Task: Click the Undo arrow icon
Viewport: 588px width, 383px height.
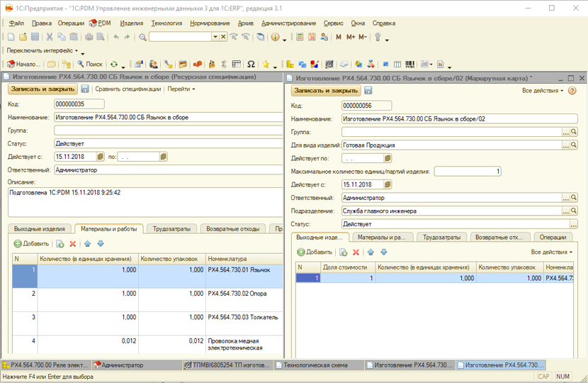Action: 116,37
